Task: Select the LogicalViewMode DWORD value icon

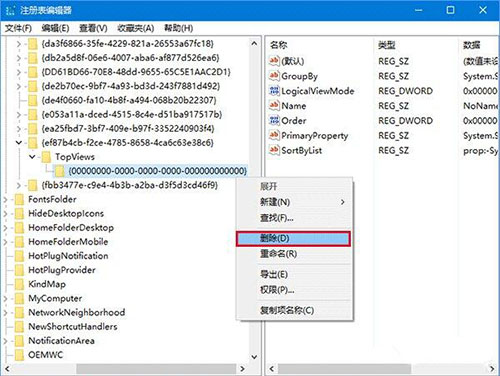Action: tap(274, 90)
